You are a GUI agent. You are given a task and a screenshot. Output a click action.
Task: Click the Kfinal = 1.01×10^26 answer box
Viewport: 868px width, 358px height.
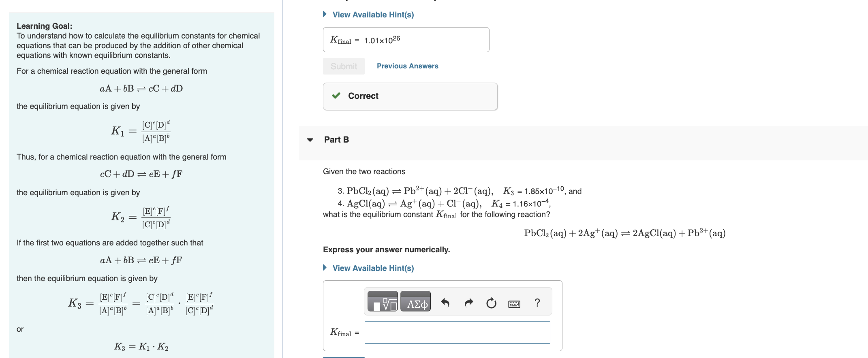(406, 39)
